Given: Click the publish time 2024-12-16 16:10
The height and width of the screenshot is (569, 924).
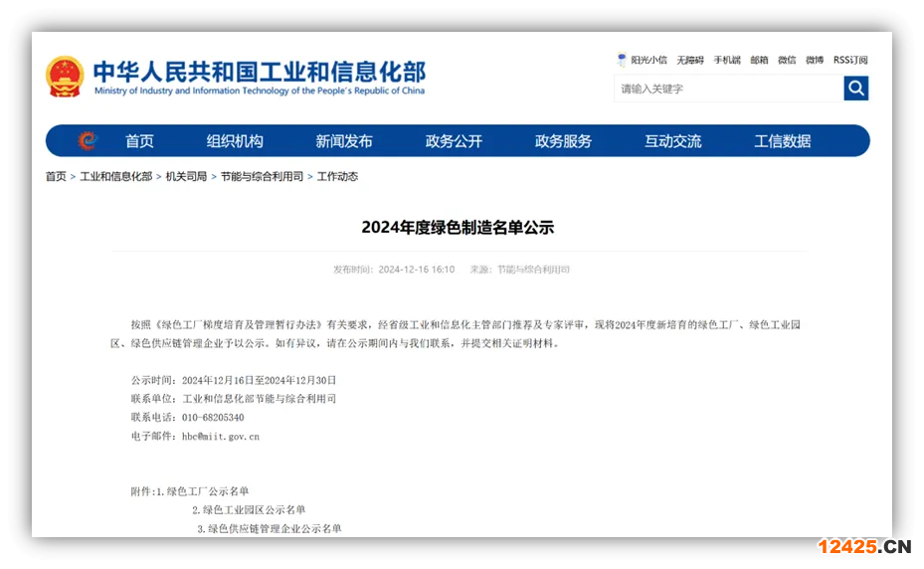Looking at the screenshot, I should (x=417, y=270).
